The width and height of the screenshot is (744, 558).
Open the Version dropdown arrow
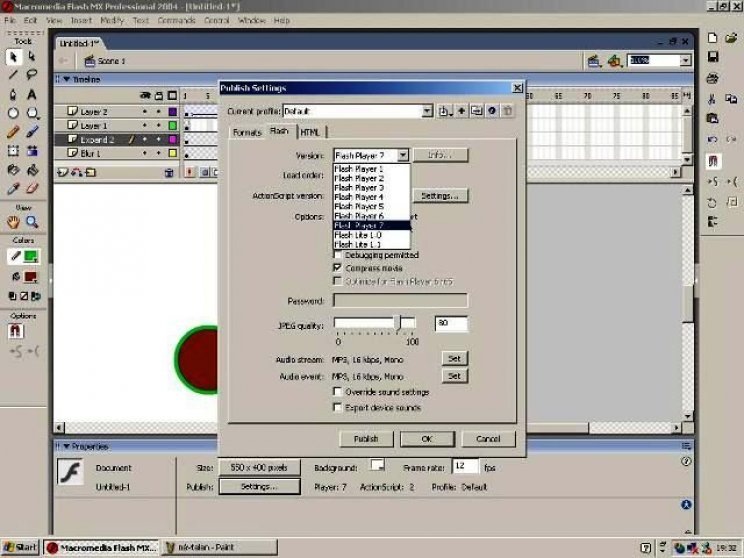click(403, 156)
